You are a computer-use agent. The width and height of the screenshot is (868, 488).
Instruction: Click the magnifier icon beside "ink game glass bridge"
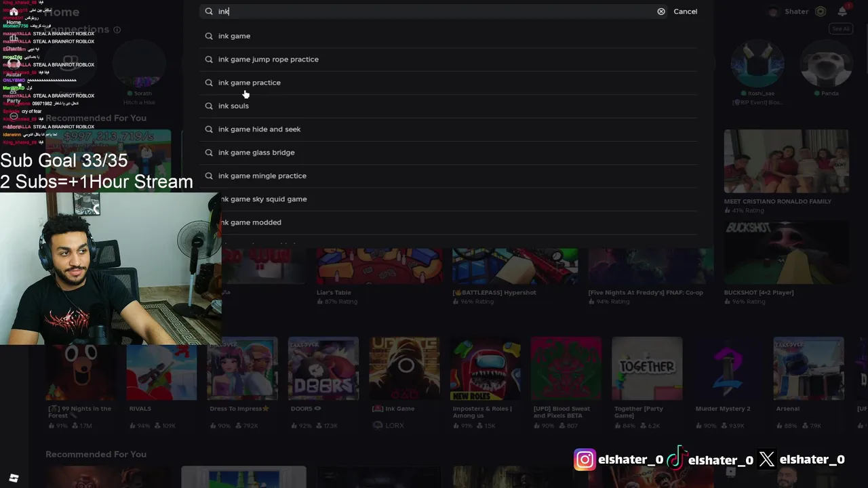click(x=209, y=152)
